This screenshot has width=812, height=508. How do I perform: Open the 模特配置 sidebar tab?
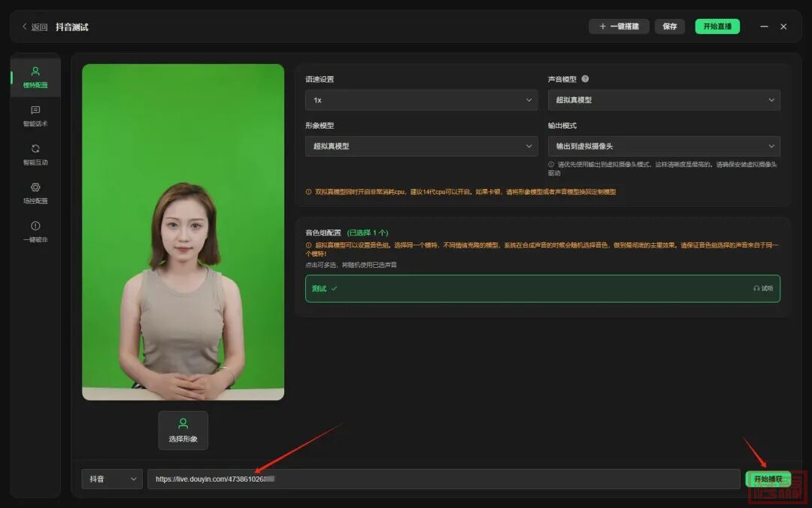point(35,78)
